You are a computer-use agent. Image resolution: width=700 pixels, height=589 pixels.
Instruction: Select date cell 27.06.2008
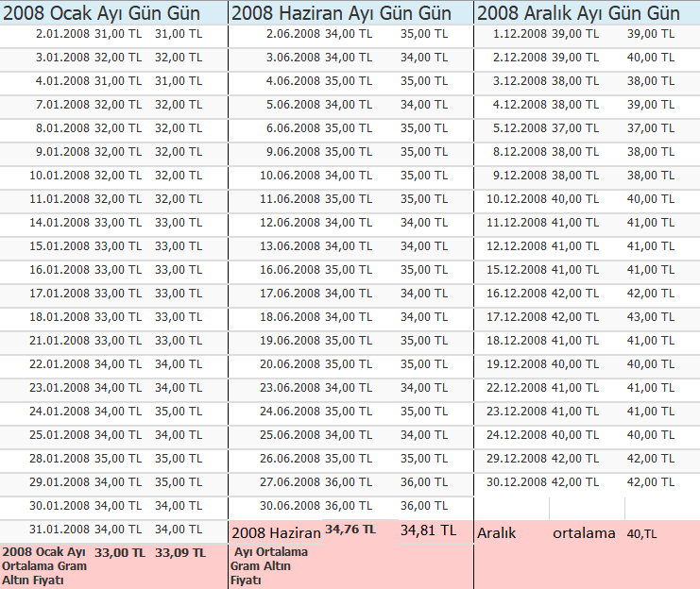click(x=290, y=482)
